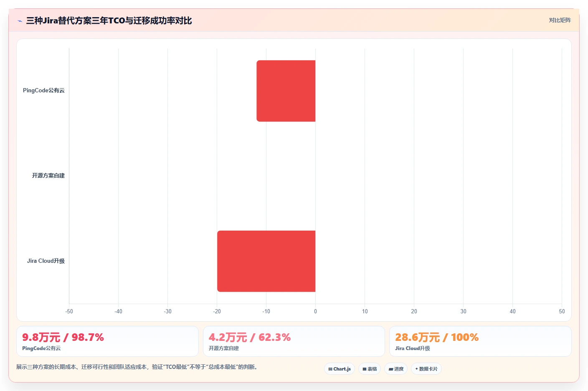This screenshot has height=391, width=588.
Task: Click the 对比矩阵 label in the header
Action: pos(560,20)
